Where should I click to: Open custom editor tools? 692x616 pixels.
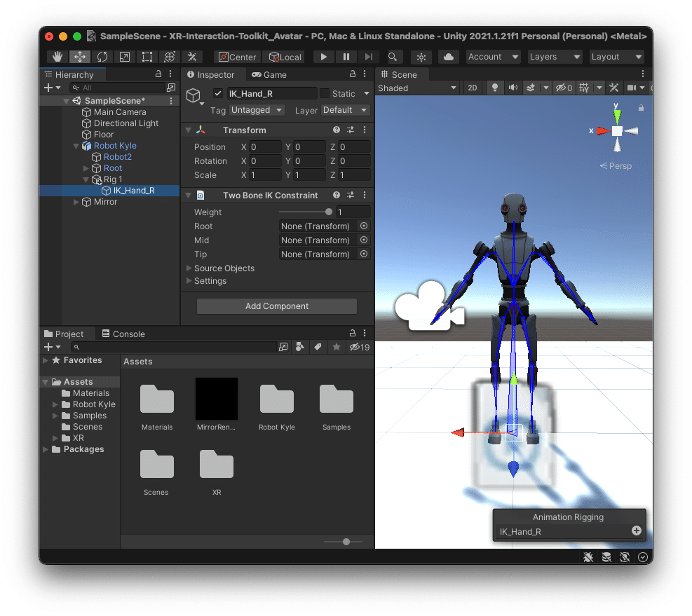click(x=192, y=57)
